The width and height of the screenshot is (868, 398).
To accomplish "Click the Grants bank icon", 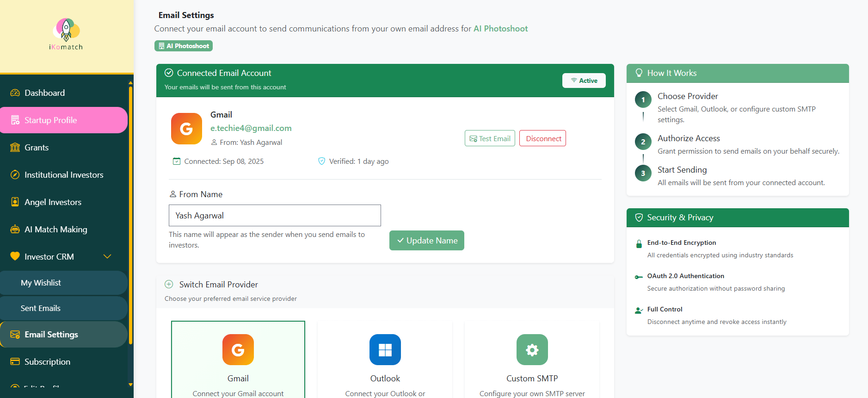I will pyautogui.click(x=15, y=147).
